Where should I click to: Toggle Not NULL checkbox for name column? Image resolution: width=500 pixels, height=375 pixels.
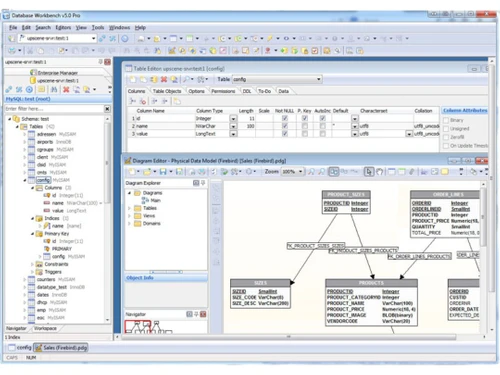tap(285, 126)
